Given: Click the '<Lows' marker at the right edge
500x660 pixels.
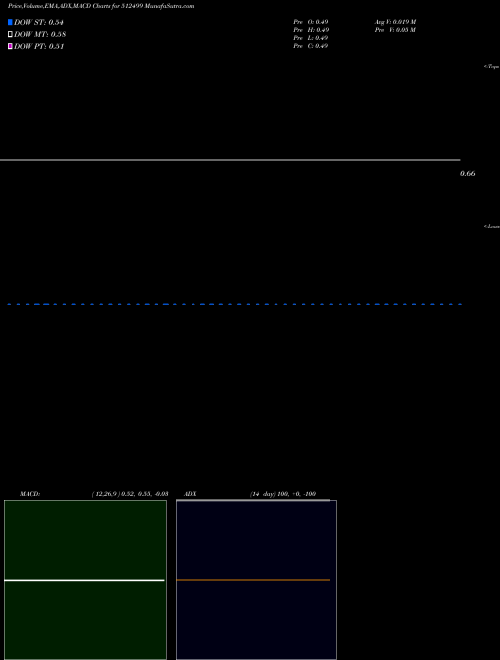Looking at the screenshot, I should (492, 226).
